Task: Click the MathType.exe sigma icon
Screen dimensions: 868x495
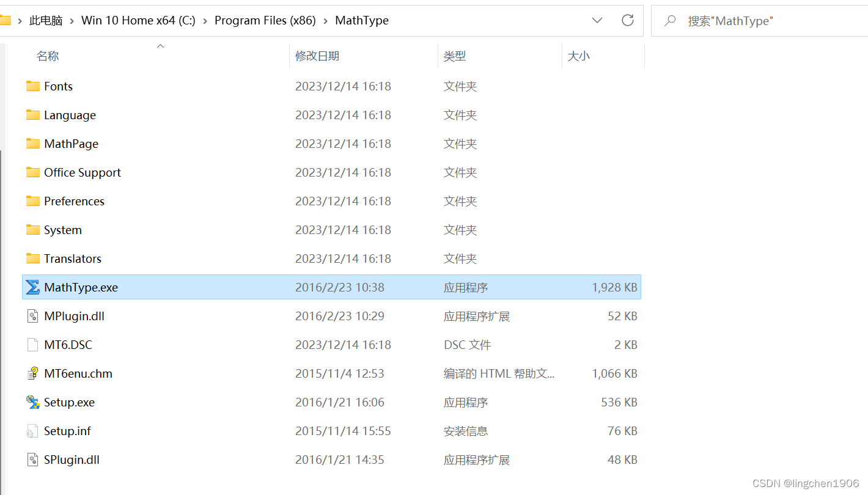Action: tap(33, 287)
